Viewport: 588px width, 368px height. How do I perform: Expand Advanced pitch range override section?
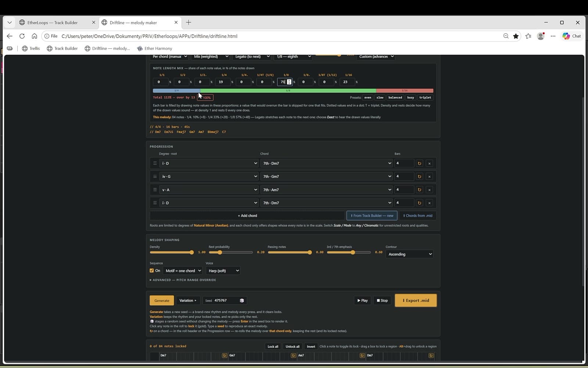click(183, 280)
